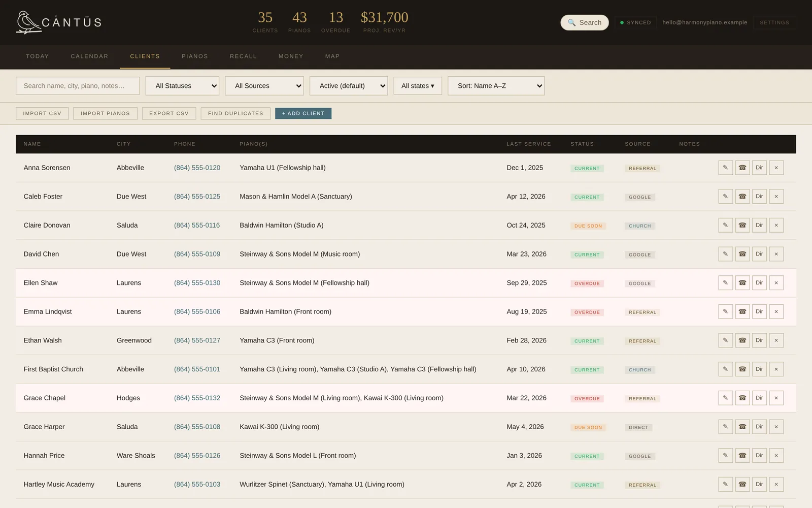Focus the search name, city, piano field
This screenshot has width=812, height=508.
[78, 86]
